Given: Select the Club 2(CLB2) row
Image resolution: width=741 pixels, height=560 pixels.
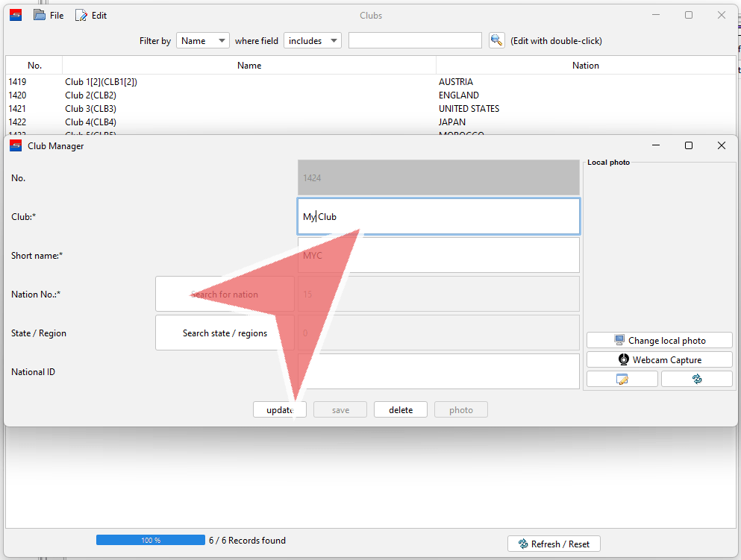Looking at the screenshot, I should (224, 95).
